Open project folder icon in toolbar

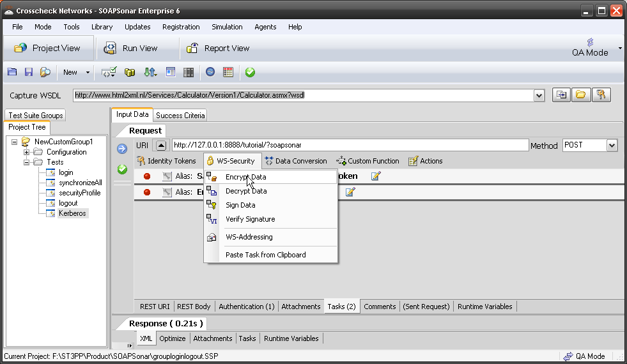(x=12, y=72)
